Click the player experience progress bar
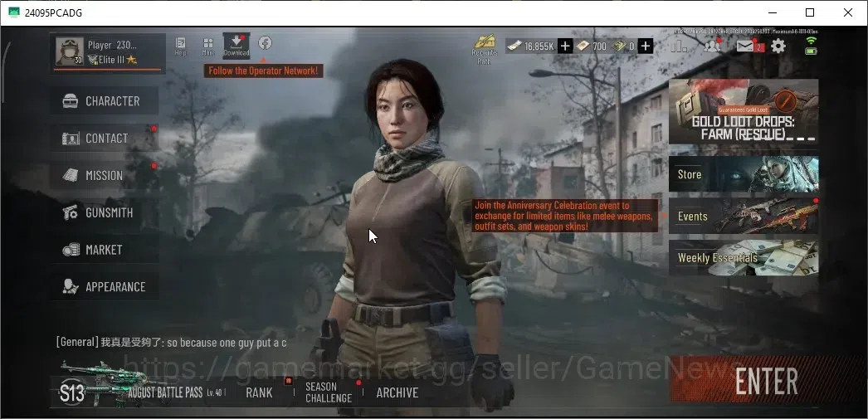The image size is (868, 419). 109,70
